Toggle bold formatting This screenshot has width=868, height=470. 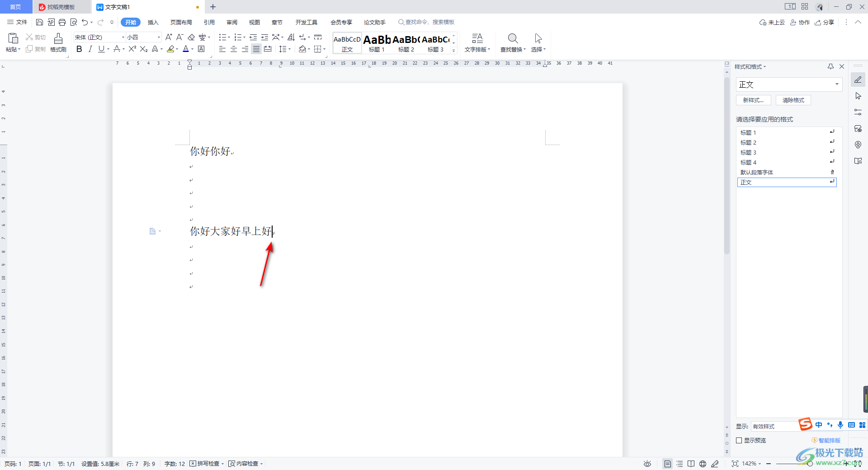(79, 49)
